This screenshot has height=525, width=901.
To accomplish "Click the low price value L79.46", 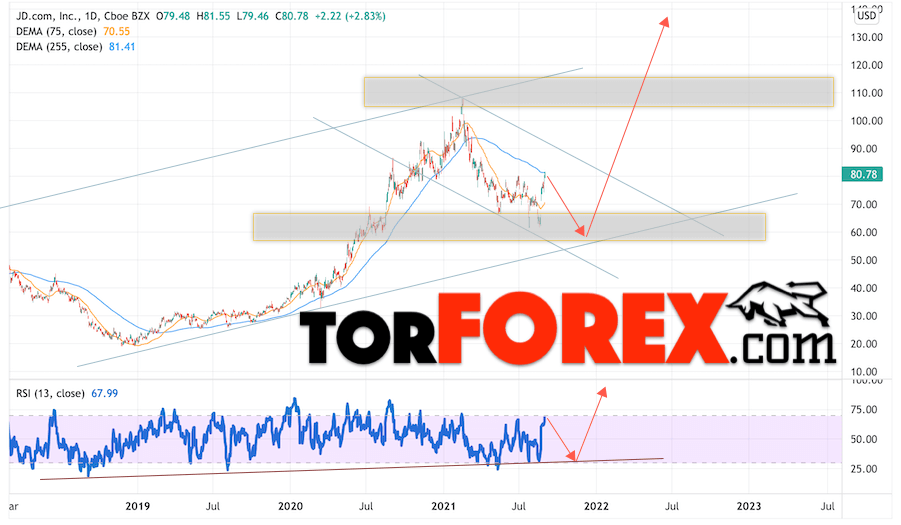I will pyautogui.click(x=252, y=16).
